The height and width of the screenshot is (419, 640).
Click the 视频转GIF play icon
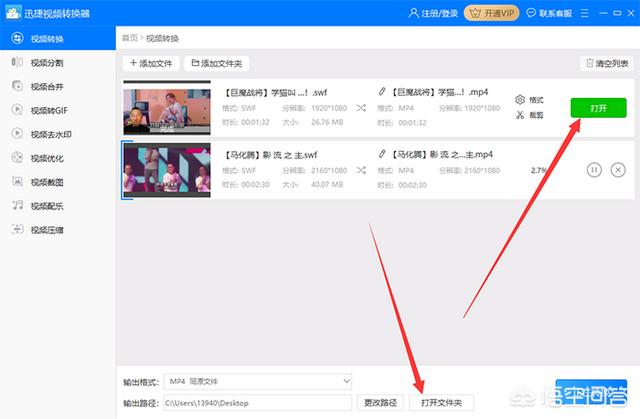click(x=17, y=110)
